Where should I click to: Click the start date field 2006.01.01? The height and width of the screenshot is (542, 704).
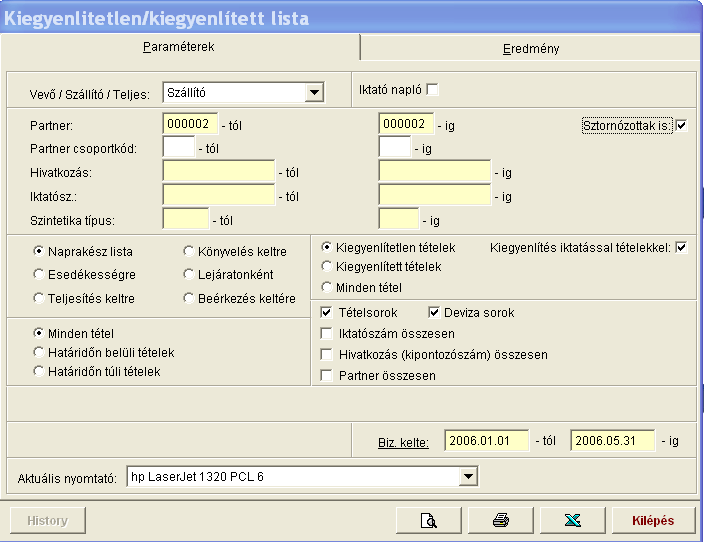pyautogui.click(x=487, y=441)
